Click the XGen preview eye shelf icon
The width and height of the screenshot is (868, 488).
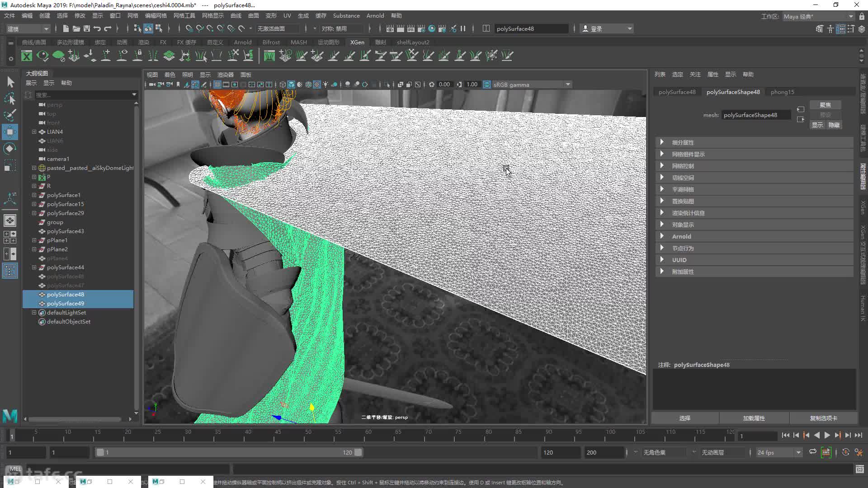pos(42,56)
